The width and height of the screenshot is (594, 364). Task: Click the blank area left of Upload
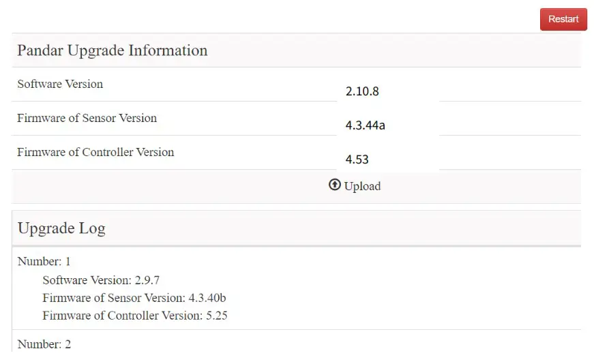(x=170, y=186)
